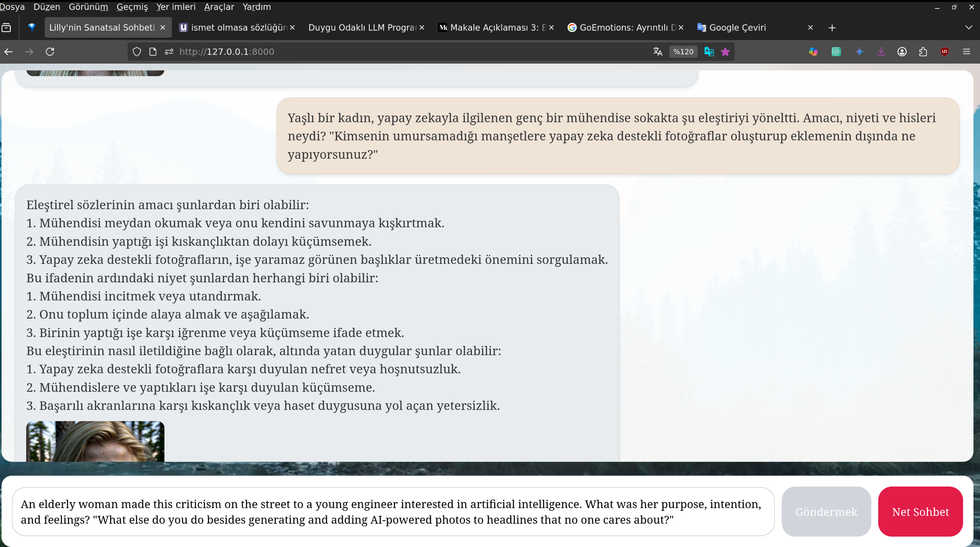Click text 'Mühendisi incitmek veya utandırmak.'
Image resolution: width=980 pixels, height=547 pixels.
pos(150,296)
